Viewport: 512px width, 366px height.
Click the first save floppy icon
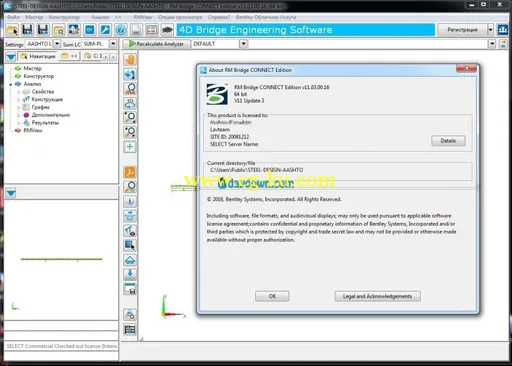click(x=27, y=30)
